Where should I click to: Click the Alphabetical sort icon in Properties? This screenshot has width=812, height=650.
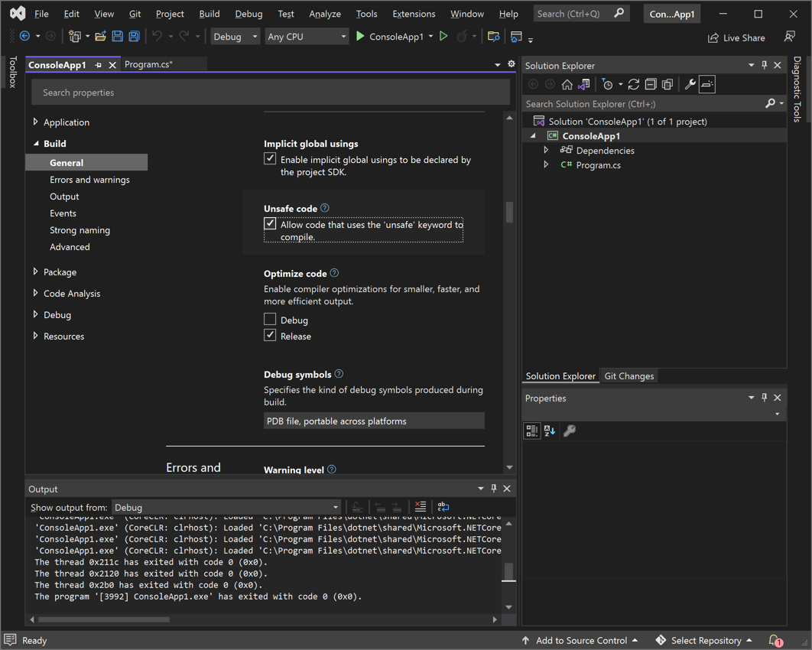[550, 431]
